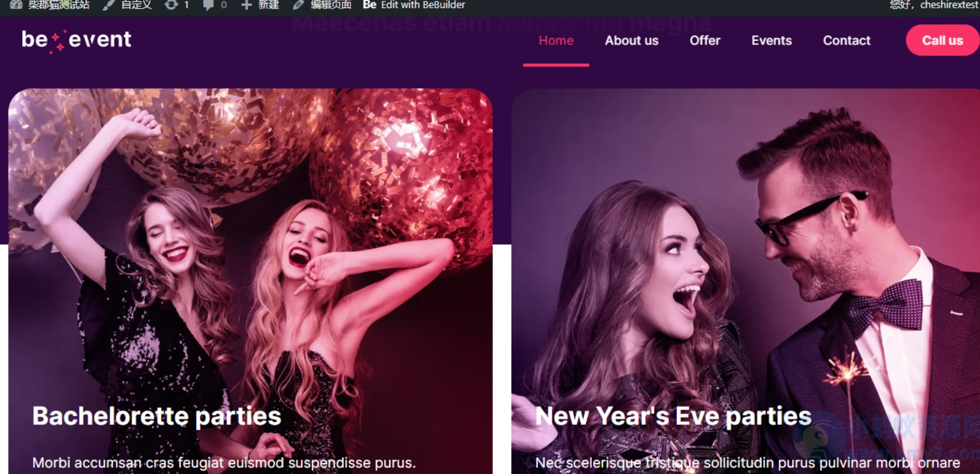Open the 自定义 customize link
This screenshot has height=474, width=980.
coord(136,5)
